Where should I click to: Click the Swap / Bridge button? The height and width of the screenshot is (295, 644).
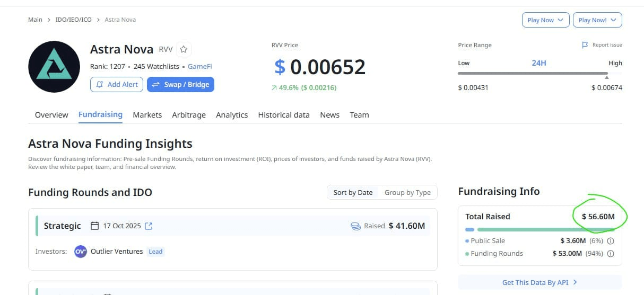pos(180,84)
